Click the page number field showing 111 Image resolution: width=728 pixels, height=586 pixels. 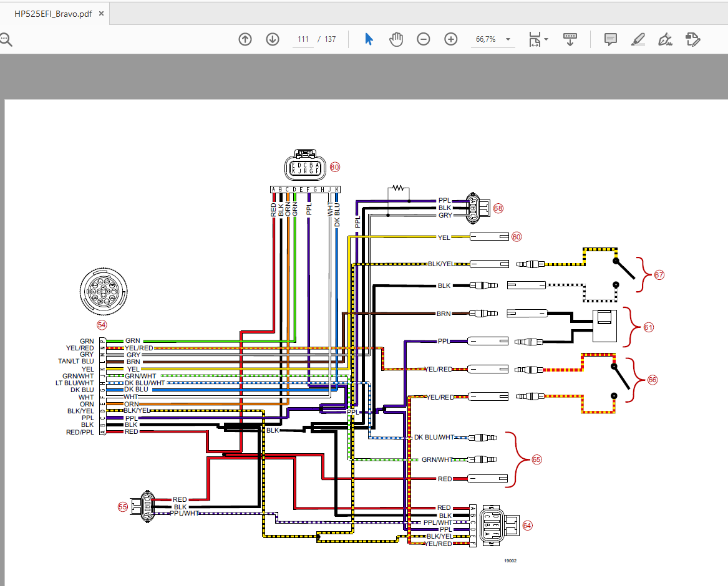click(303, 39)
